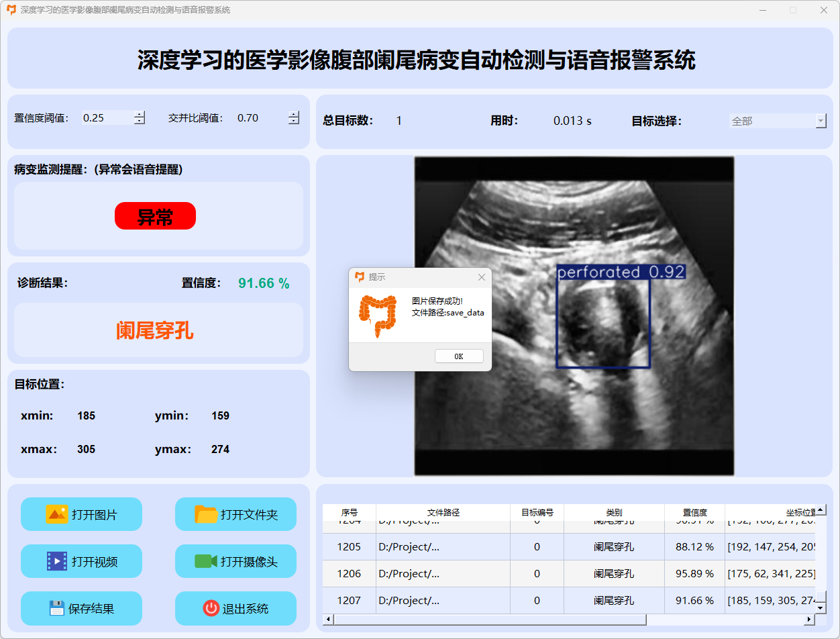The height and width of the screenshot is (639, 840).
Task: Click the app logo in the title bar
Action: click(x=11, y=10)
